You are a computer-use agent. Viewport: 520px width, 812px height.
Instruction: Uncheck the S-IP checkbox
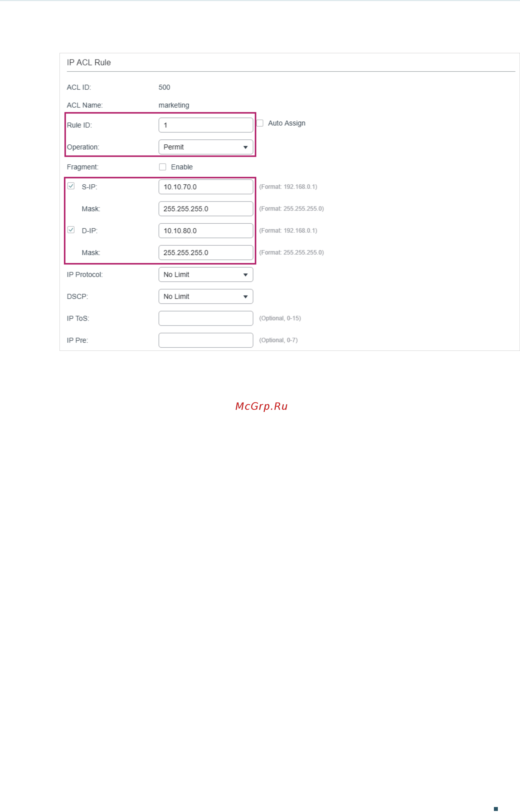coord(71,186)
